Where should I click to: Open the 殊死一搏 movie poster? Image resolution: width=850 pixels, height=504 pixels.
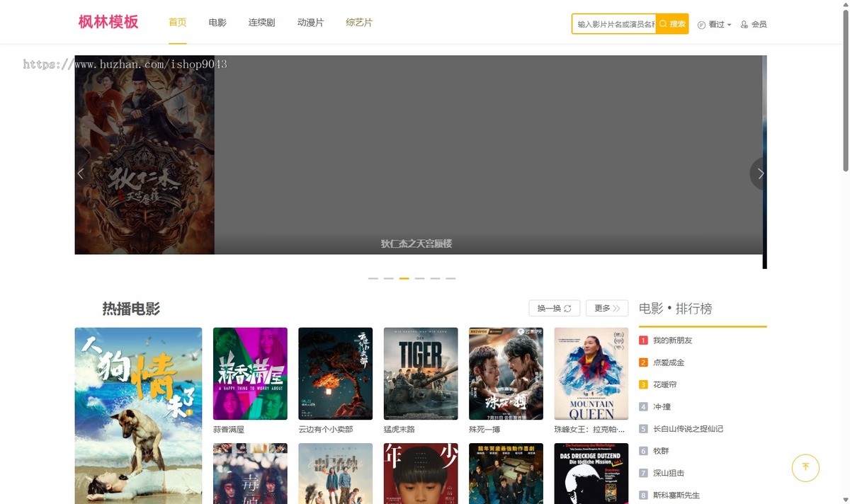click(506, 374)
